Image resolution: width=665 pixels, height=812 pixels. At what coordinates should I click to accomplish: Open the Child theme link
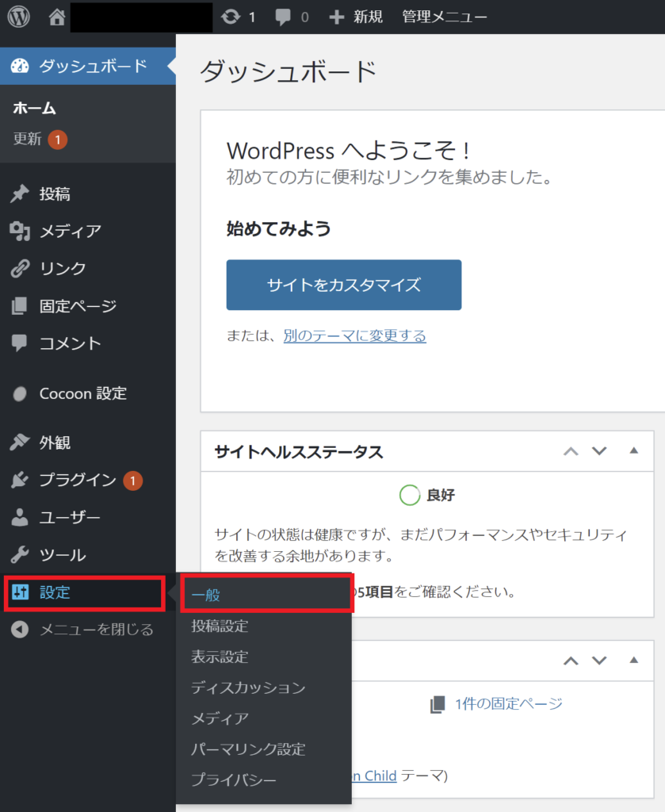point(375,776)
